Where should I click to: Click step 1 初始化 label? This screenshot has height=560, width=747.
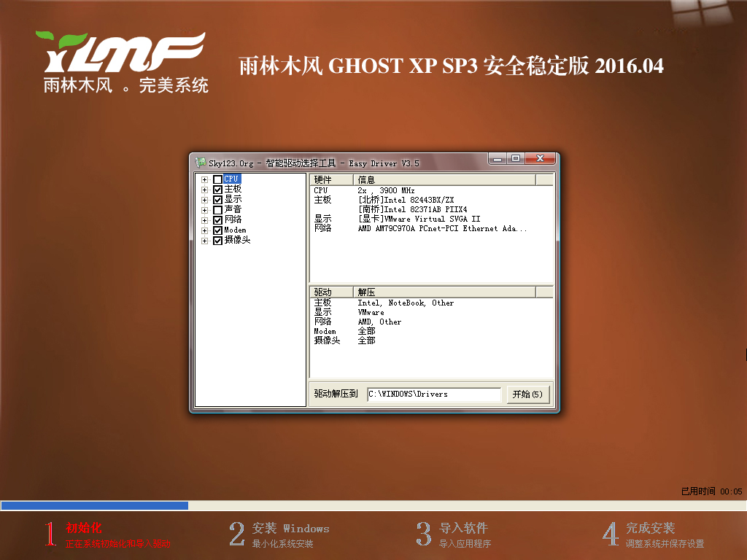[84, 528]
